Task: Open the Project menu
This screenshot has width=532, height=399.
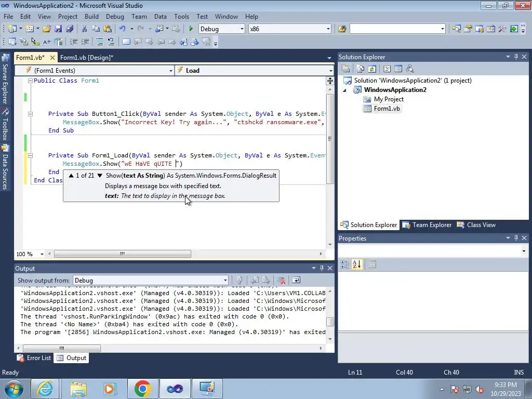Action: 68,16
